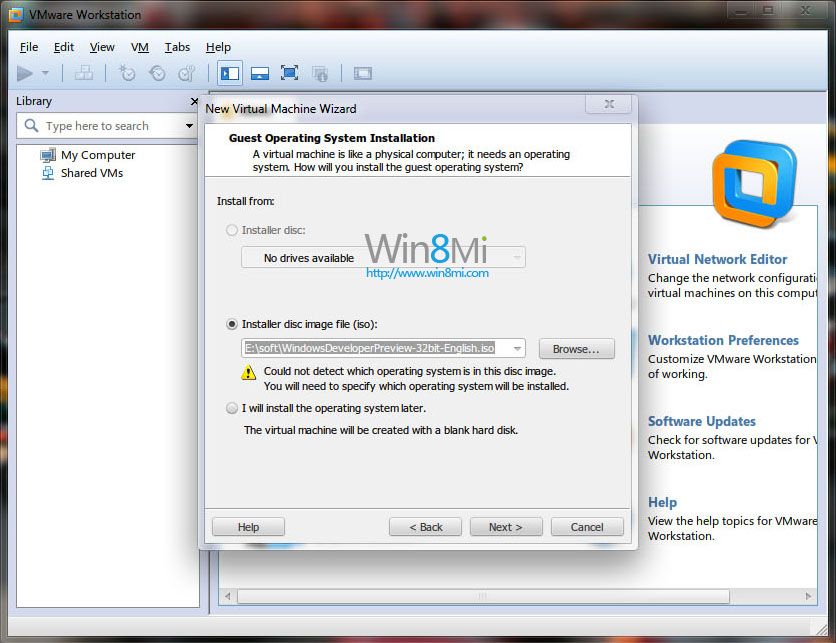Select My Computer in the library tree
The height and width of the screenshot is (643, 836).
coord(97,155)
